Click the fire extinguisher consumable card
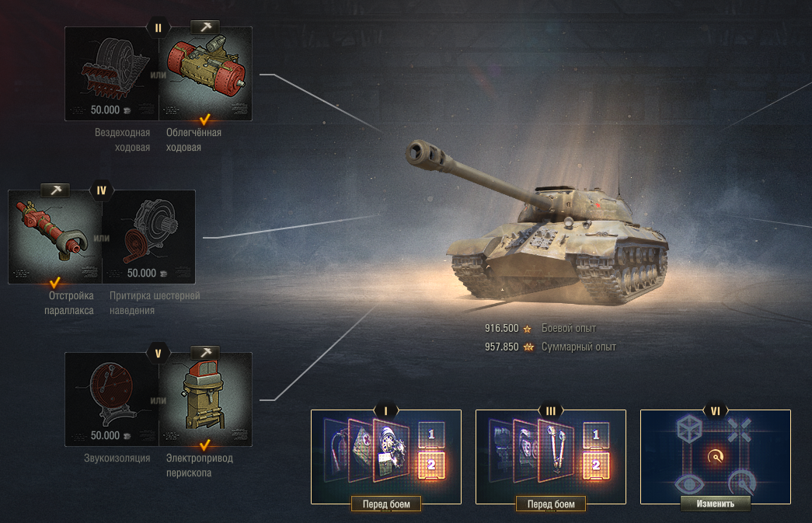 pyautogui.click(x=336, y=451)
